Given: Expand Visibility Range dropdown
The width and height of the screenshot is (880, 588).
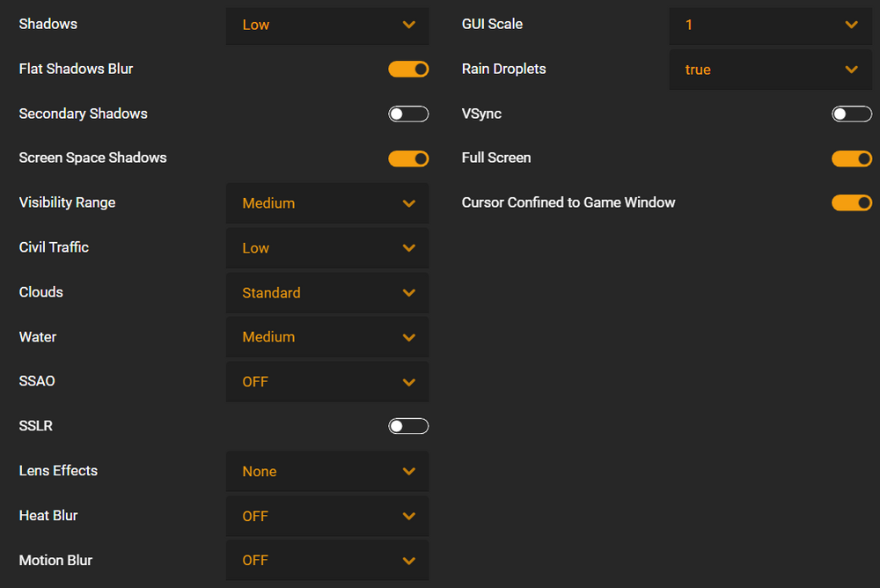Looking at the screenshot, I should (x=326, y=203).
